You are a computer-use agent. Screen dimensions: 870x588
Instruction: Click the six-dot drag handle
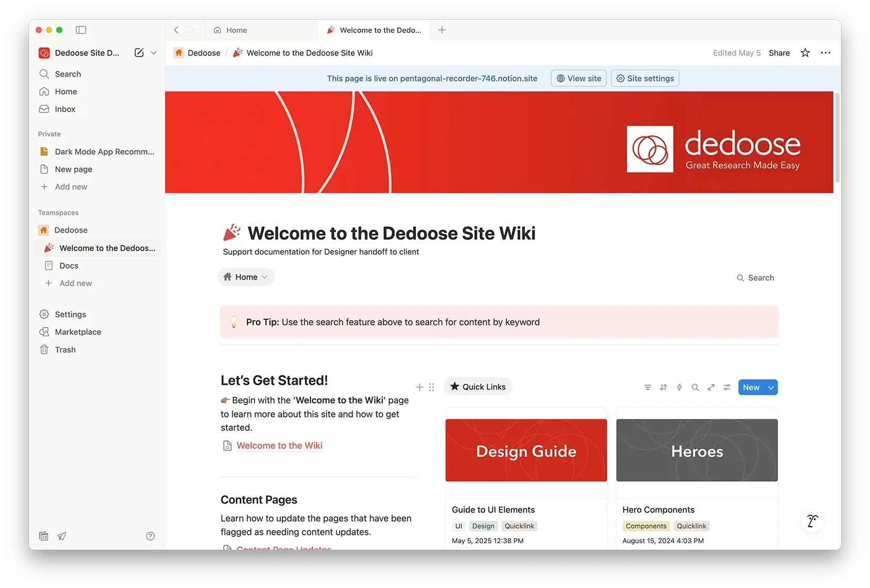pos(431,387)
